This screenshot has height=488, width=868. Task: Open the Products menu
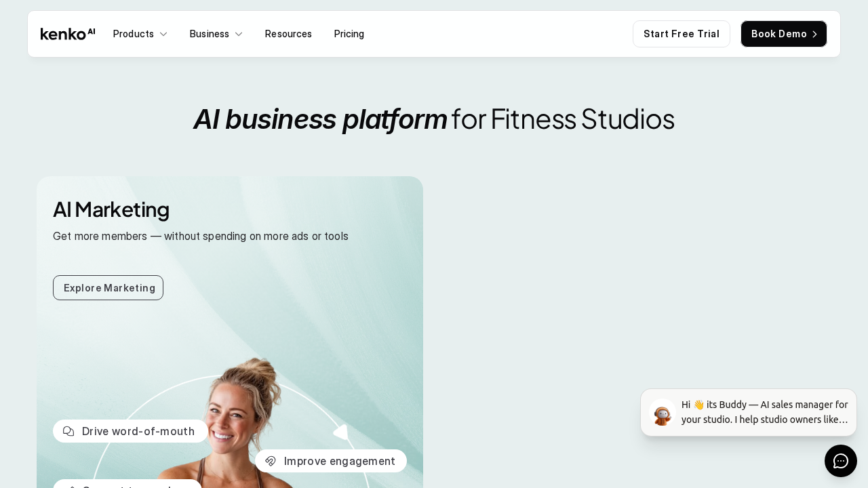click(140, 34)
